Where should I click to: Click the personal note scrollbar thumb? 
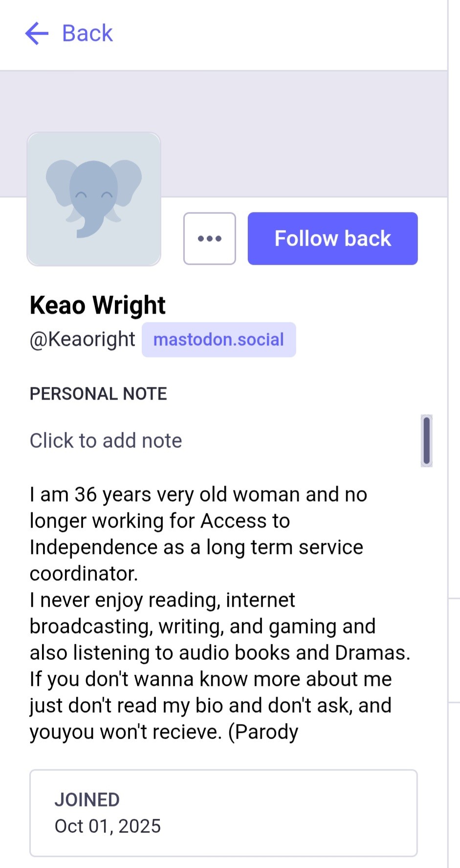pyautogui.click(x=426, y=441)
